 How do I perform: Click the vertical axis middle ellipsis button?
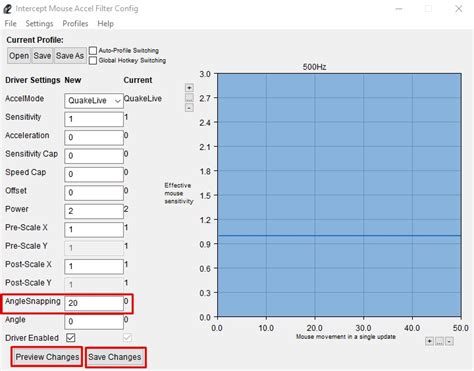[x=189, y=98]
